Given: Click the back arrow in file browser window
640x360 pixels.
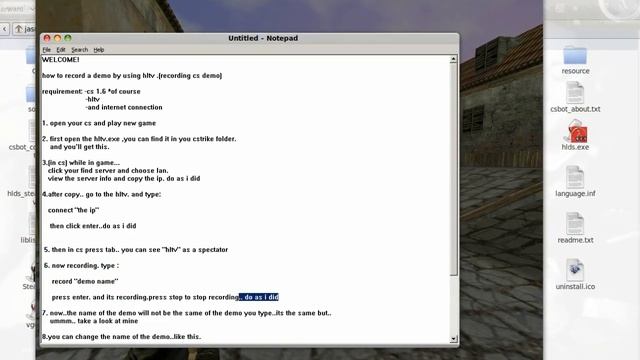Looking at the screenshot, I should pos(4,29).
